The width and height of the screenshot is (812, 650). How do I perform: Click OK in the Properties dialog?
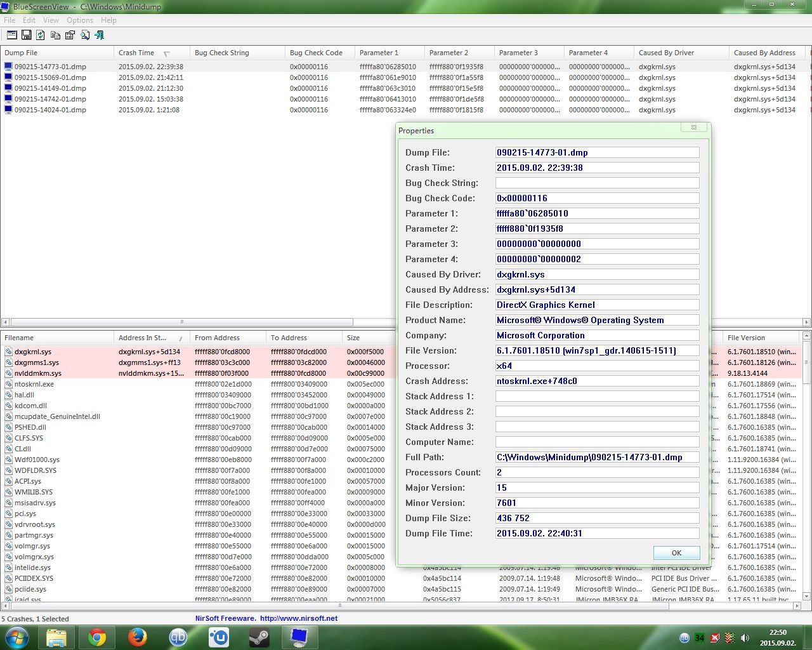pyautogui.click(x=676, y=553)
